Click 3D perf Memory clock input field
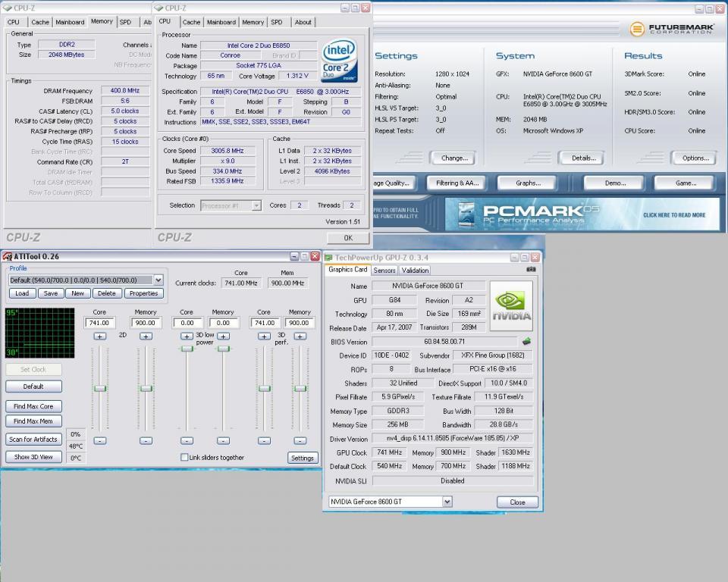The width and height of the screenshot is (728, 582). coord(299,323)
